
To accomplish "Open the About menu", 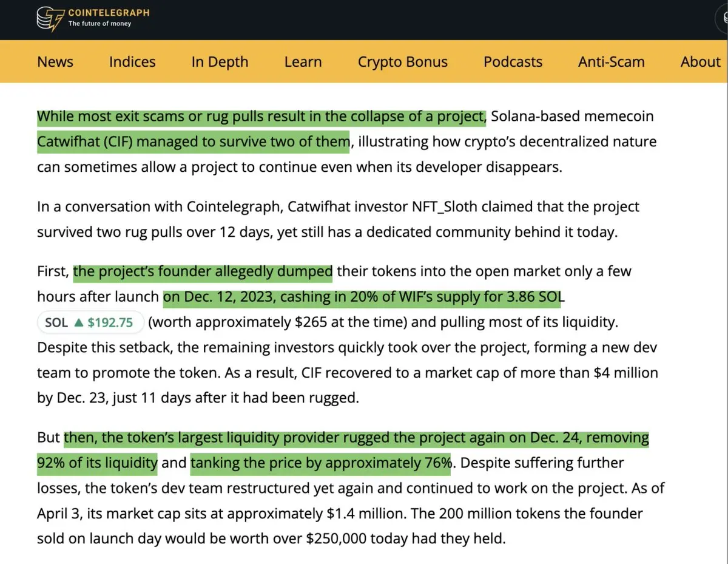I will (x=700, y=62).
